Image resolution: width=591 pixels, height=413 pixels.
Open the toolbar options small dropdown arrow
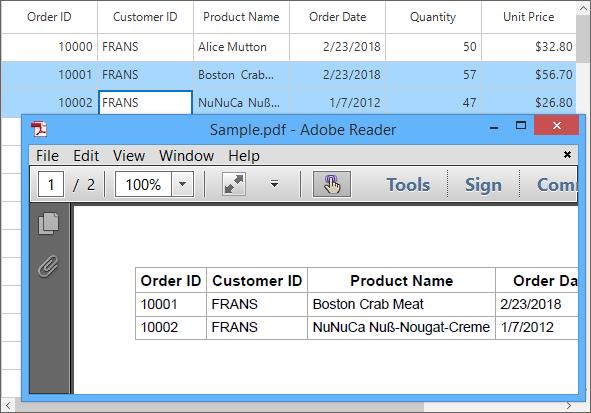pos(274,184)
